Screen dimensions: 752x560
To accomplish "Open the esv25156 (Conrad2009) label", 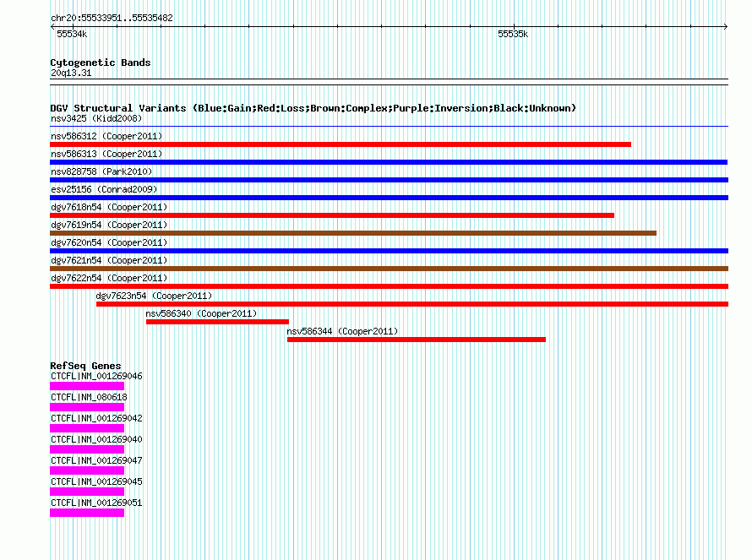I will click(104, 189).
